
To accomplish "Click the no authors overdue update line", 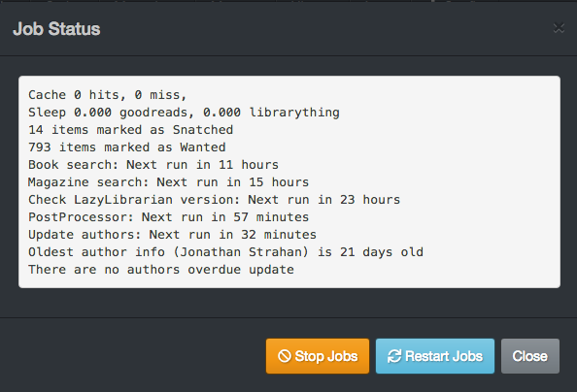I will pyautogui.click(x=161, y=270).
